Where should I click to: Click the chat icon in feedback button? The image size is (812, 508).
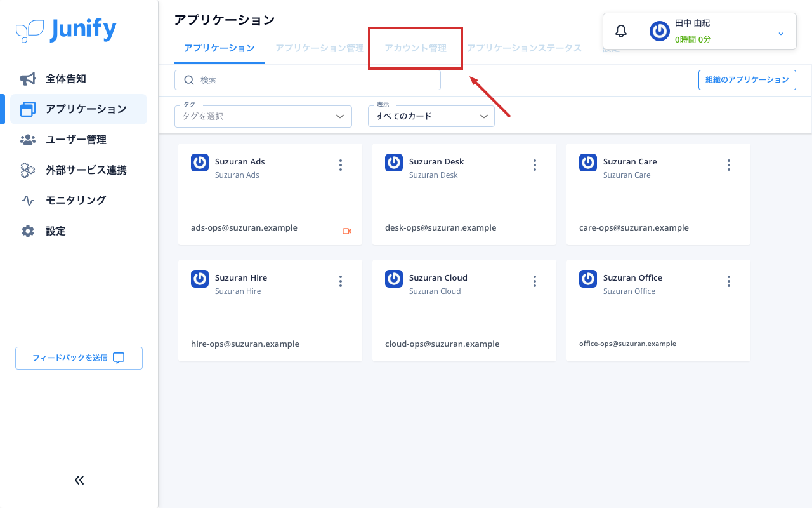coord(119,358)
